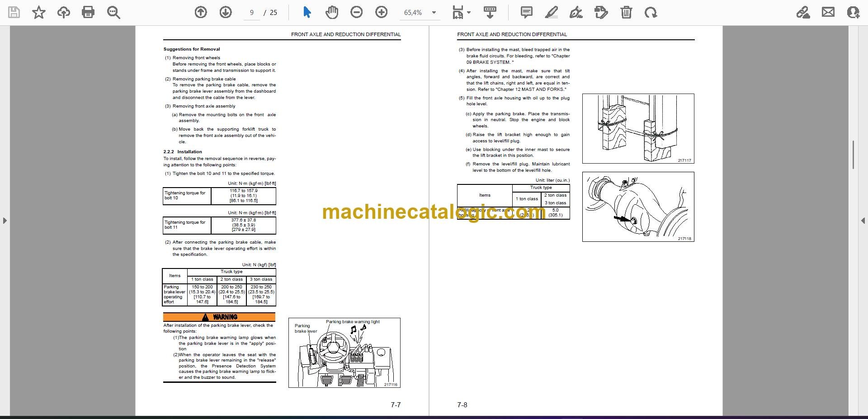Viewport: 868px width, 419px height.
Task: Click the '200 to 250' 2 ton cell
Action: [x=231, y=294]
